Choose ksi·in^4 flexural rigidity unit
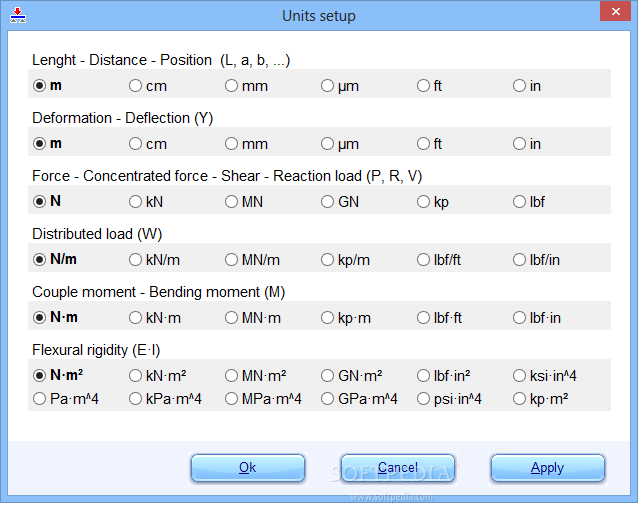The image size is (638, 515). pyautogui.click(x=545, y=375)
